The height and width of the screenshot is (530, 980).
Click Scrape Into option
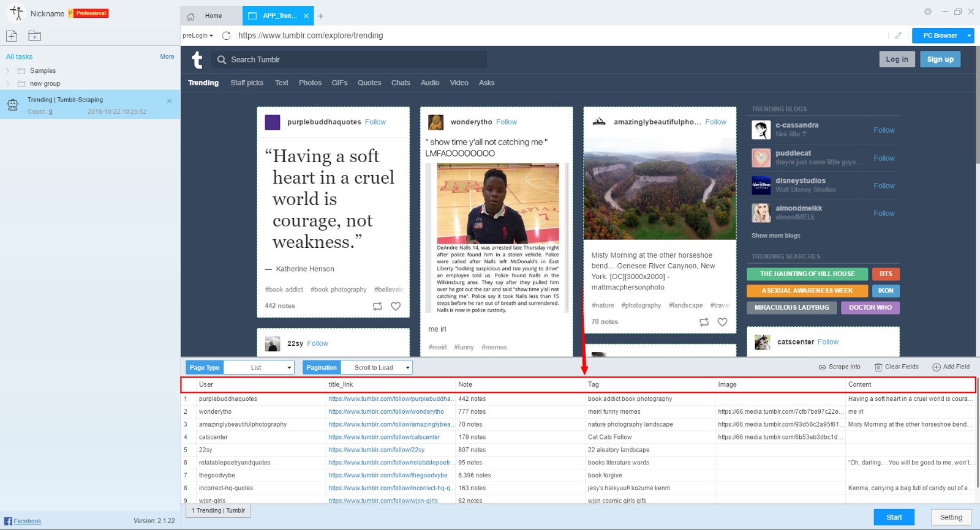(839, 367)
